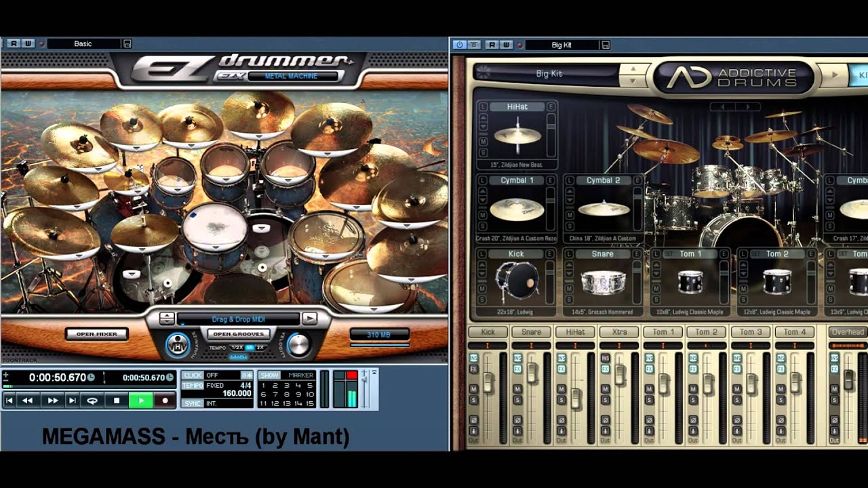Image resolution: width=868 pixels, height=488 pixels.
Task: Solo the Snare mixer channel
Action: (x=517, y=400)
